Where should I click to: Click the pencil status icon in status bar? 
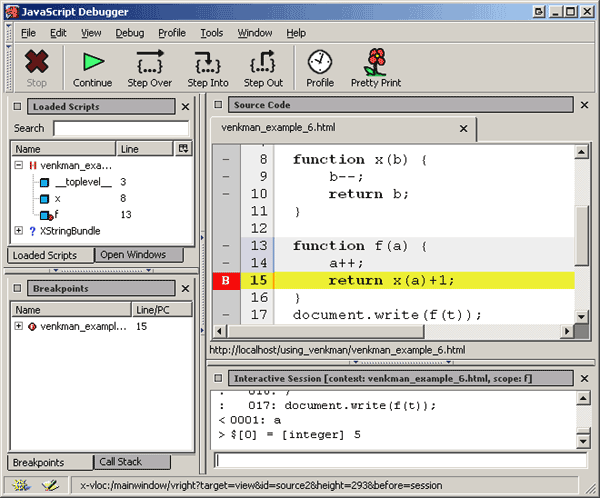pyautogui.click(x=50, y=485)
